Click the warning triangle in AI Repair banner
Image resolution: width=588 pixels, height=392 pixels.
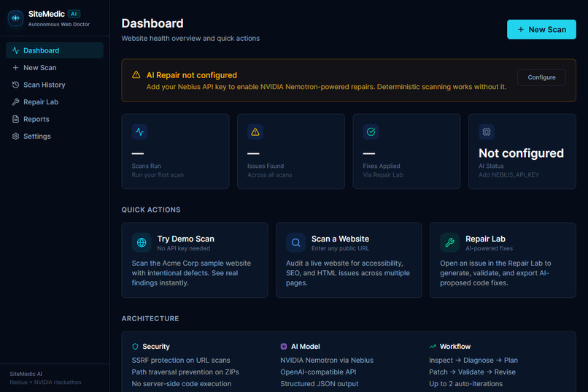(x=136, y=75)
